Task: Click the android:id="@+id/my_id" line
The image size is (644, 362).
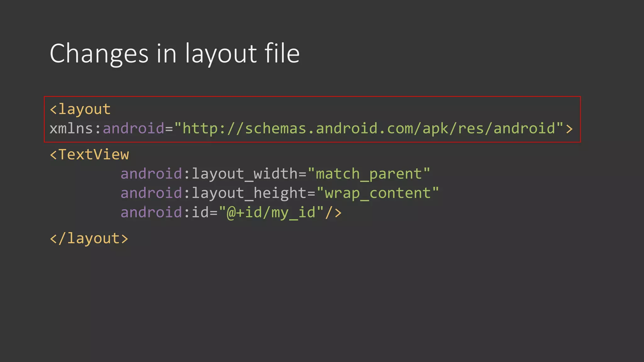Action: point(231,212)
